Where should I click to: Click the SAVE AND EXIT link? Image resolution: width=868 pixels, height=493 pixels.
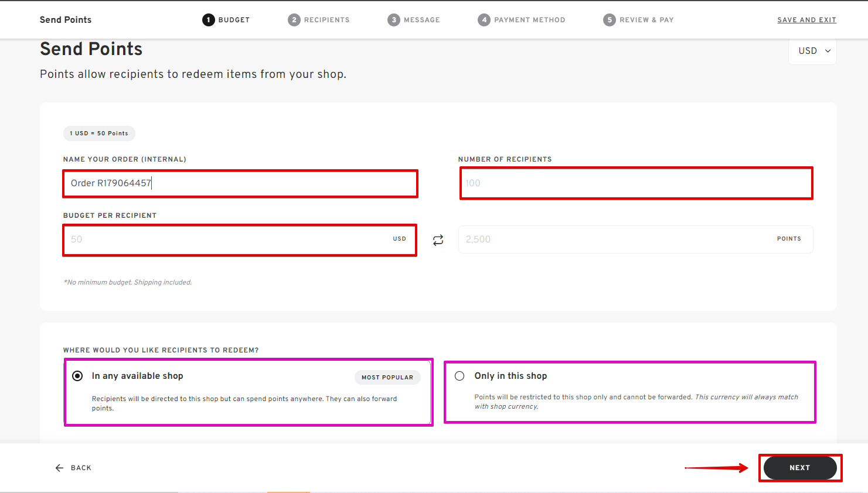(x=806, y=19)
